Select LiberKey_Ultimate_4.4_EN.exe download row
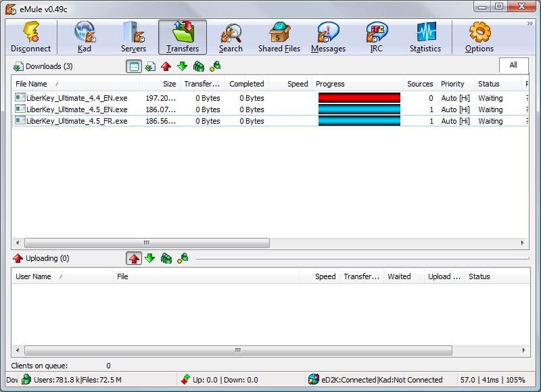Screen dimensions: 541x392 click(270, 98)
